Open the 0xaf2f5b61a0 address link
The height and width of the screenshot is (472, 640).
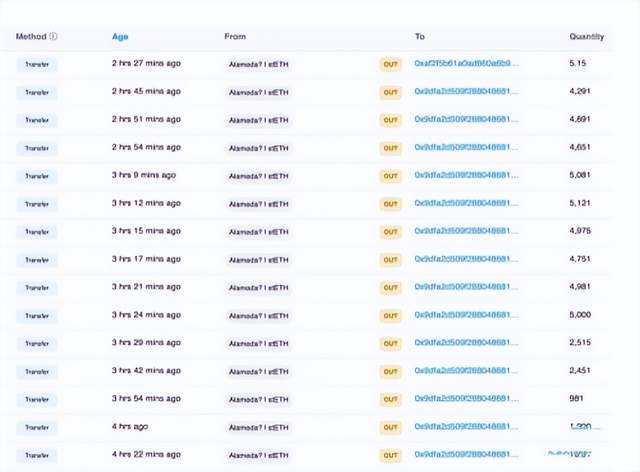[467, 64]
